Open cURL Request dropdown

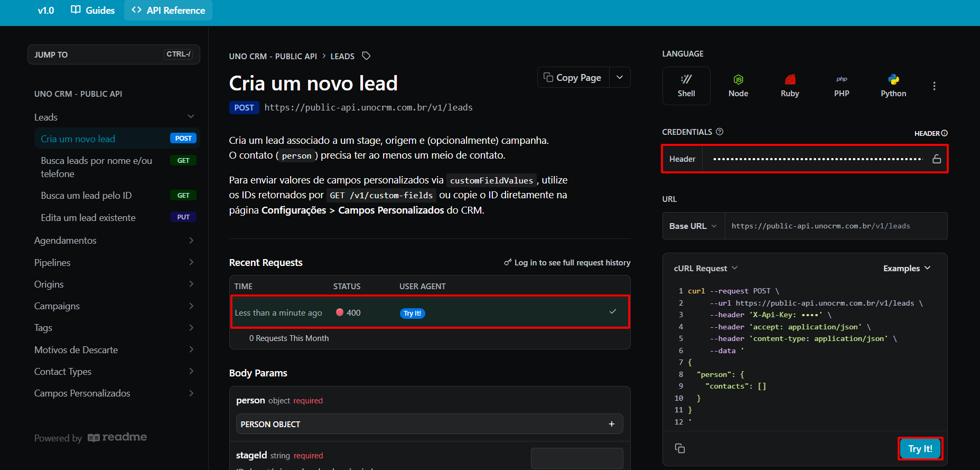pos(705,269)
